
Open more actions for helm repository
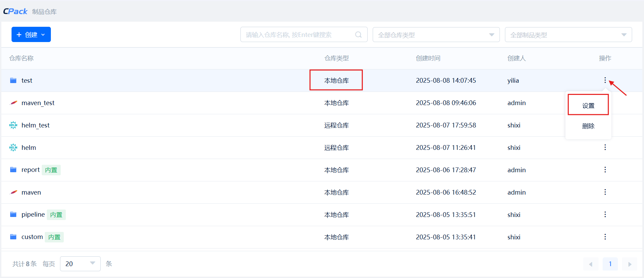point(605,147)
